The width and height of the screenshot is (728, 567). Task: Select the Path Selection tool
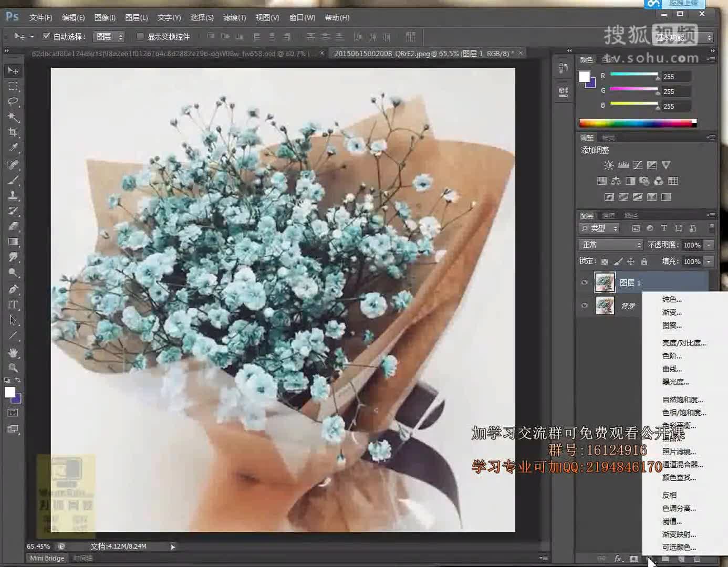point(13,320)
